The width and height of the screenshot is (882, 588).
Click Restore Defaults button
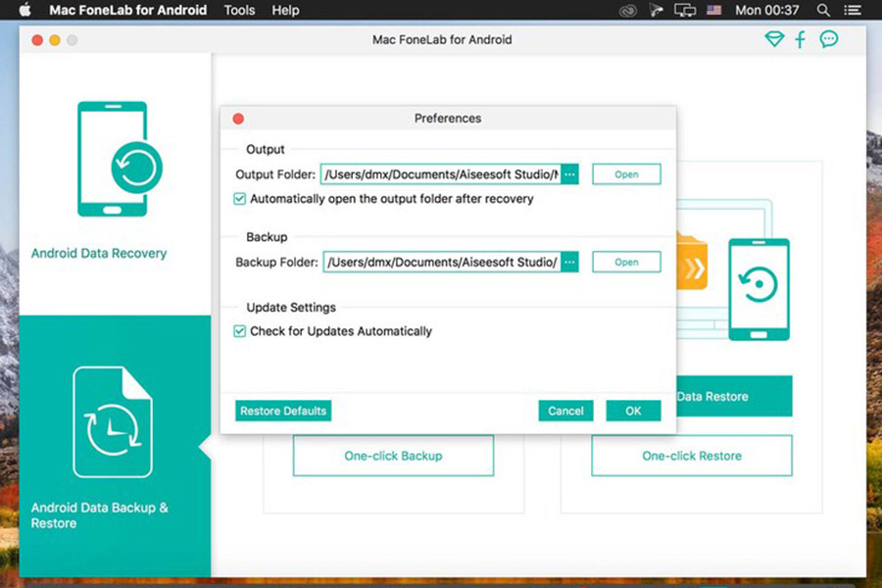pos(283,411)
